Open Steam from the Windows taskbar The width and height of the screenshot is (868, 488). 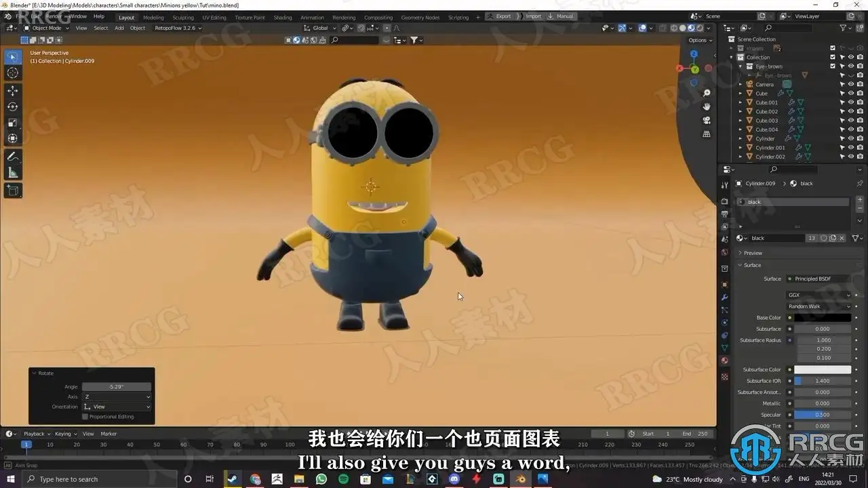(x=233, y=479)
